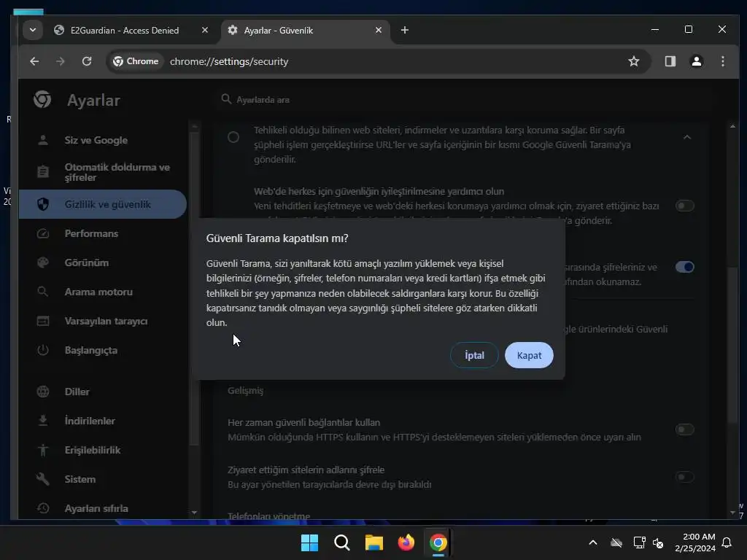Image resolution: width=747 pixels, height=560 pixels.
Task: Open the Görünüm settings section
Action: pyautogui.click(x=102, y=262)
